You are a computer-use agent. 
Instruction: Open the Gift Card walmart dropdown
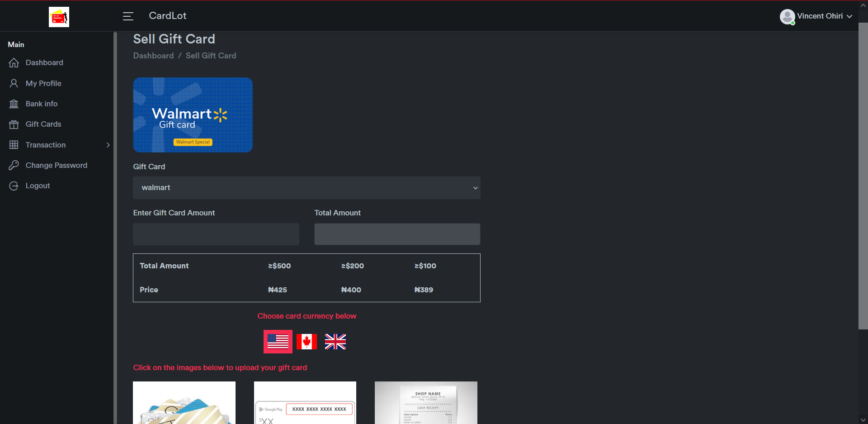tap(307, 188)
